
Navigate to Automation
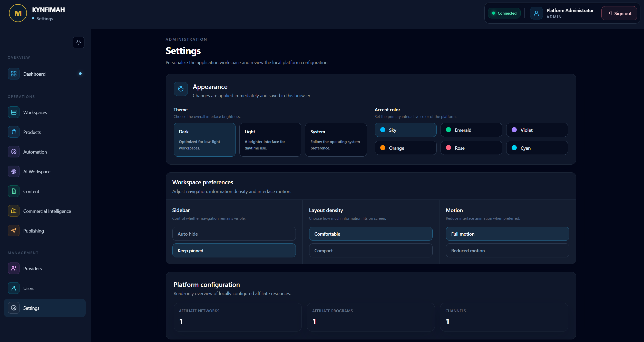[45, 152]
